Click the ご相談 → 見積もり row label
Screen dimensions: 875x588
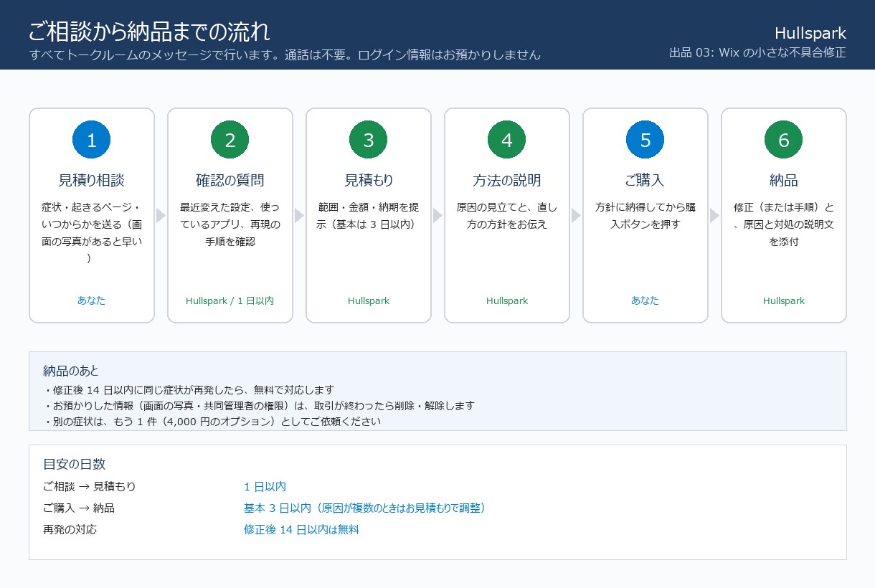click(90, 487)
